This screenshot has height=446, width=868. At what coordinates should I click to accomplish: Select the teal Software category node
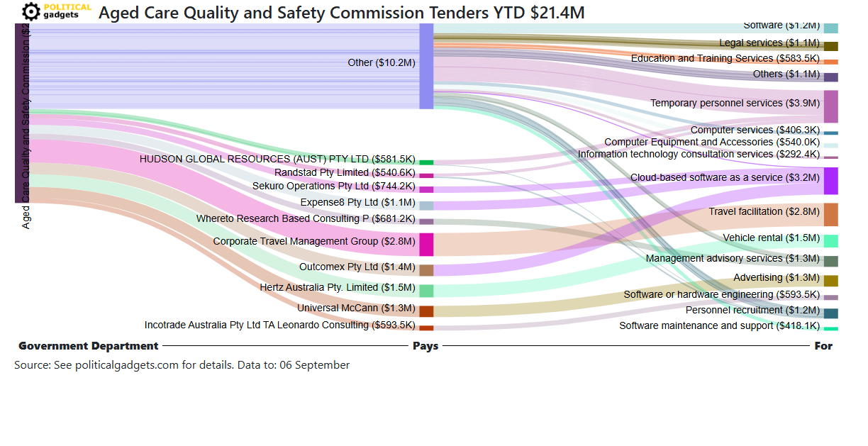[830, 28]
